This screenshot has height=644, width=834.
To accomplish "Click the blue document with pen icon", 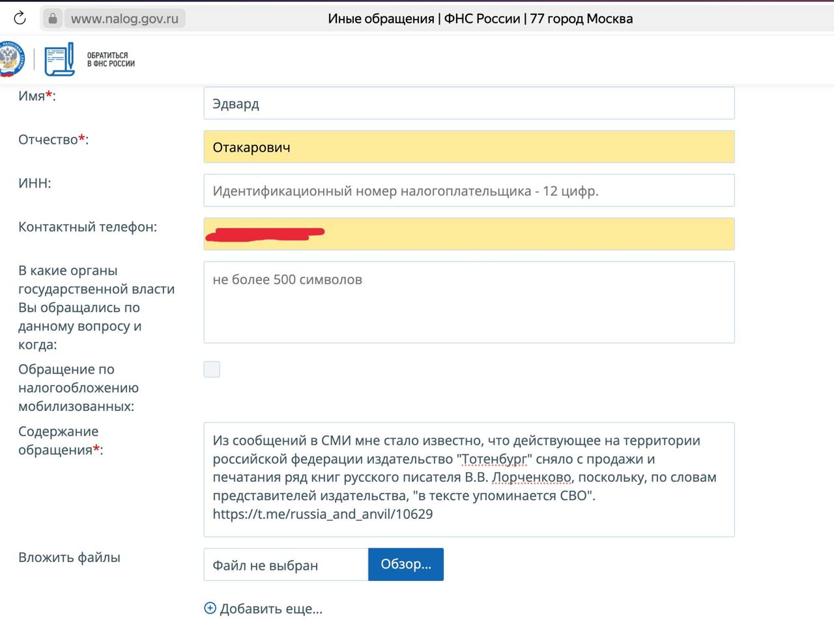I will 59,59.
